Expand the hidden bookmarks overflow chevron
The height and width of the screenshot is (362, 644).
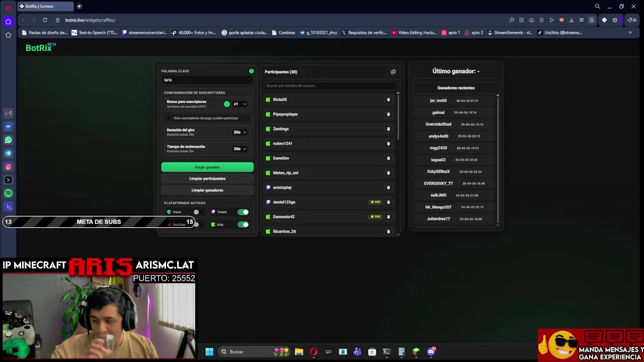630,33
